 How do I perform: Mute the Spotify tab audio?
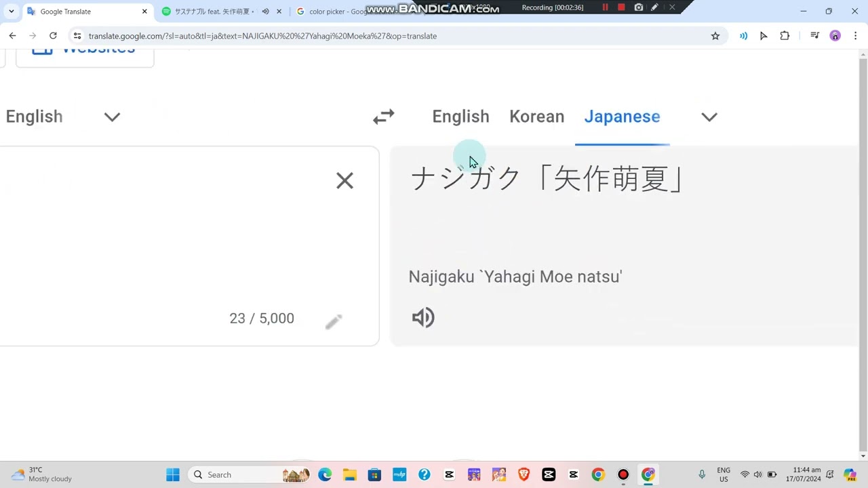(265, 12)
